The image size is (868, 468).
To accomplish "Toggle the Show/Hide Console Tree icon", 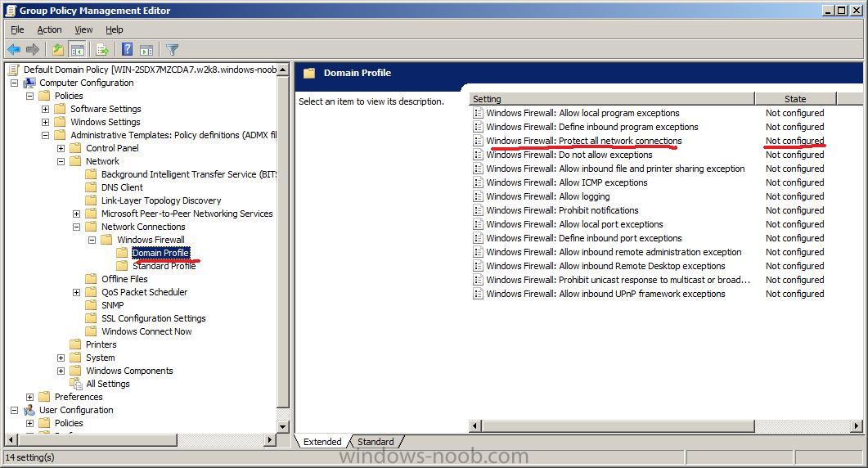I will [x=78, y=50].
